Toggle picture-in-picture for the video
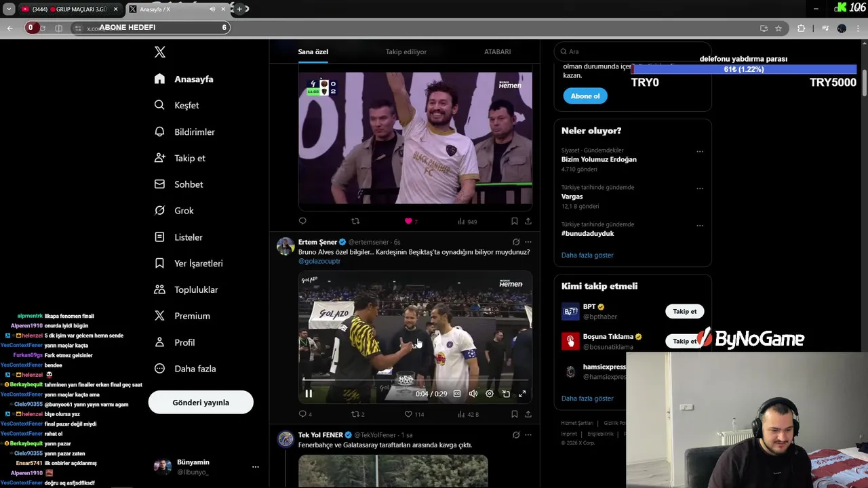Screen dimensions: 868x488 506,394
